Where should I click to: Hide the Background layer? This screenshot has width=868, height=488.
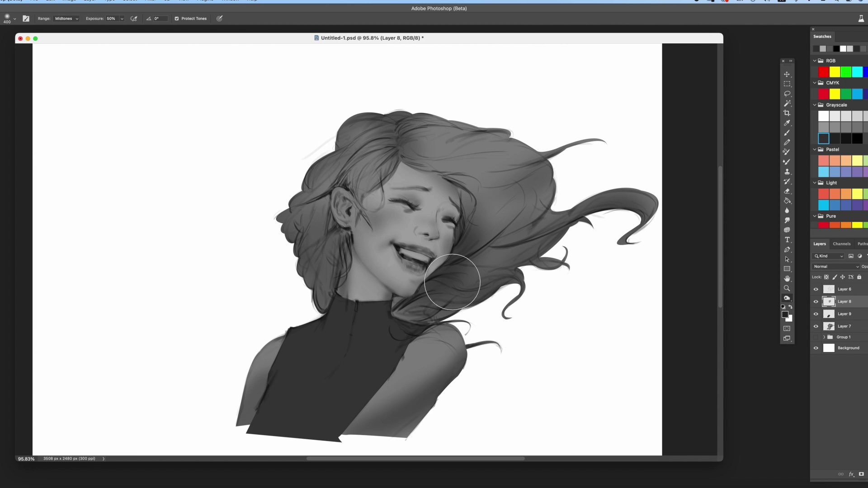[x=816, y=348]
